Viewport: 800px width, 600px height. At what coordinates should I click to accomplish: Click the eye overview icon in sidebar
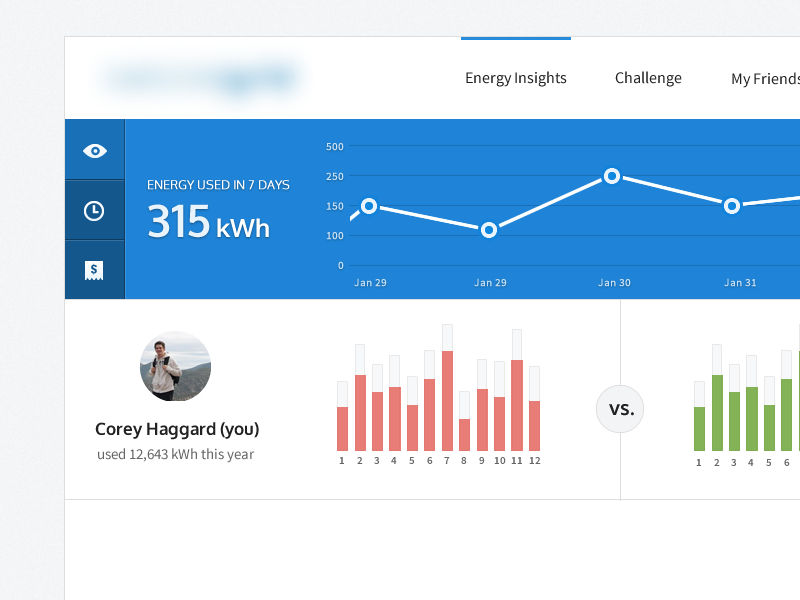(95, 151)
